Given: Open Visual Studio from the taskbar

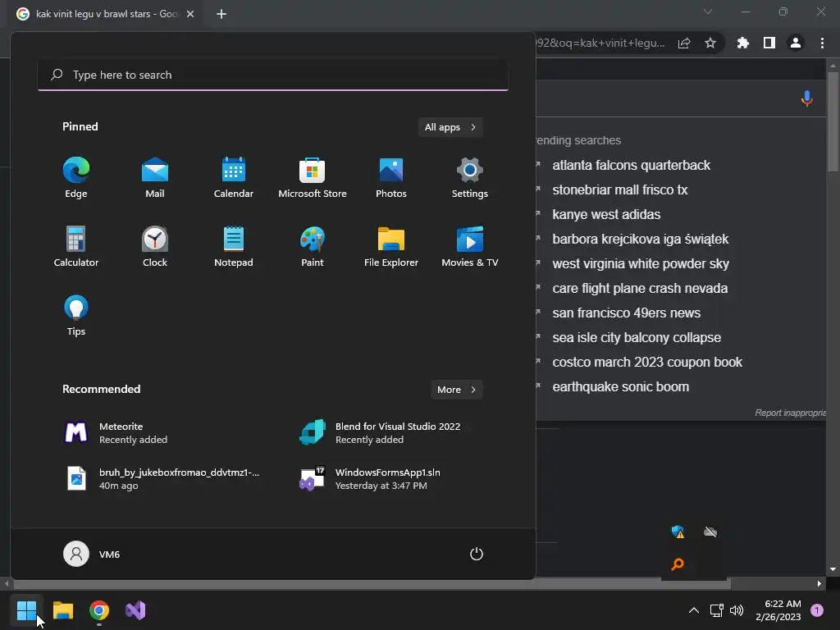Looking at the screenshot, I should [x=135, y=610].
